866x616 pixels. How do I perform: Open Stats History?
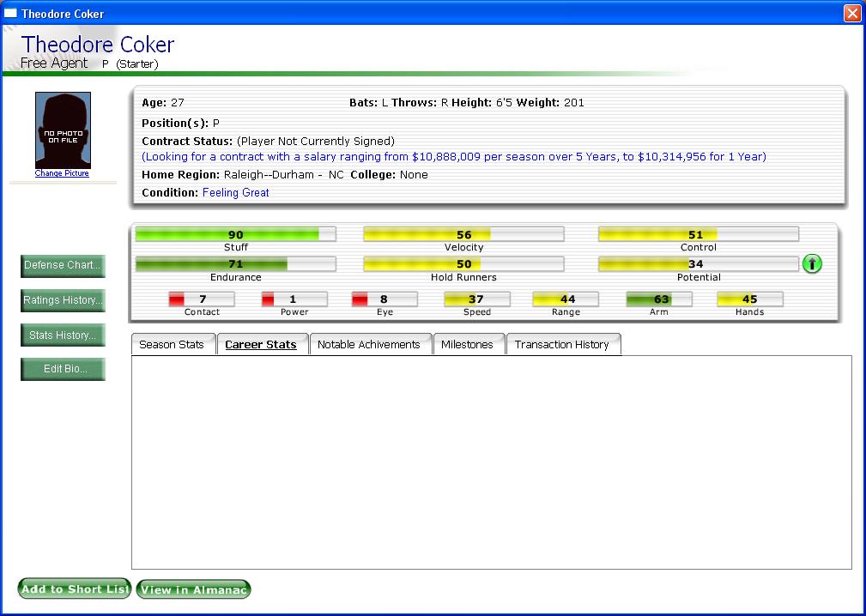[63, 335]
